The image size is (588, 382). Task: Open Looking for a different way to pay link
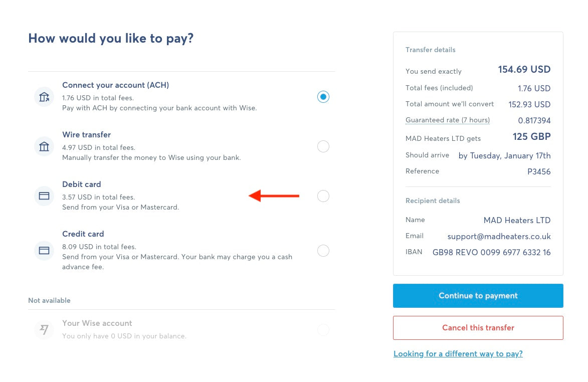pos(458,353)
